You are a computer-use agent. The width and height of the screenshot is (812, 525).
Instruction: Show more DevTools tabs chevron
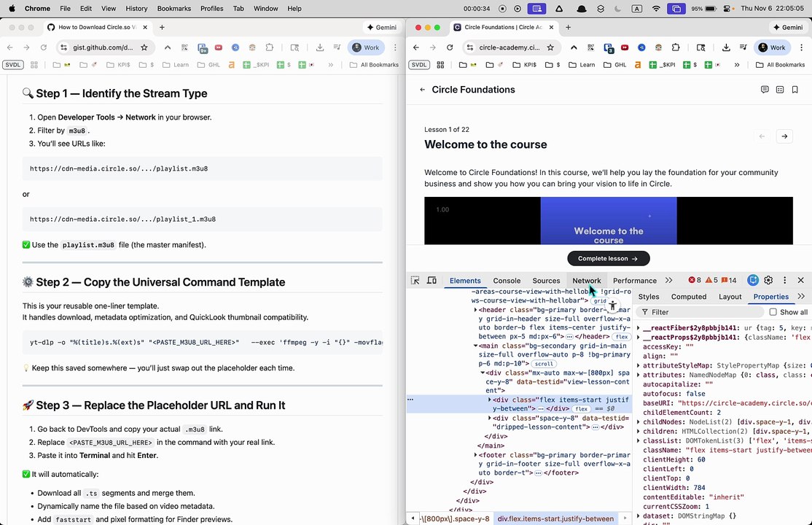(x=668, y=281)
